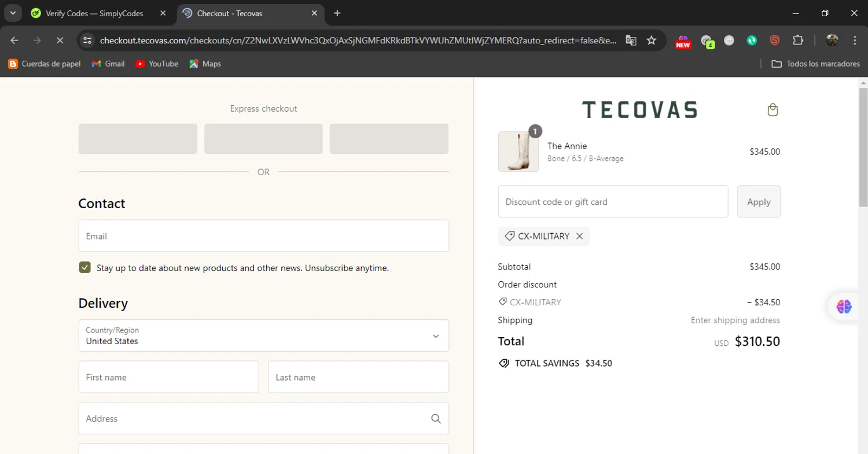Viewport: 868px width, 454px height.
Task: Stop loading the page with X button
Action: coord(61,40)
